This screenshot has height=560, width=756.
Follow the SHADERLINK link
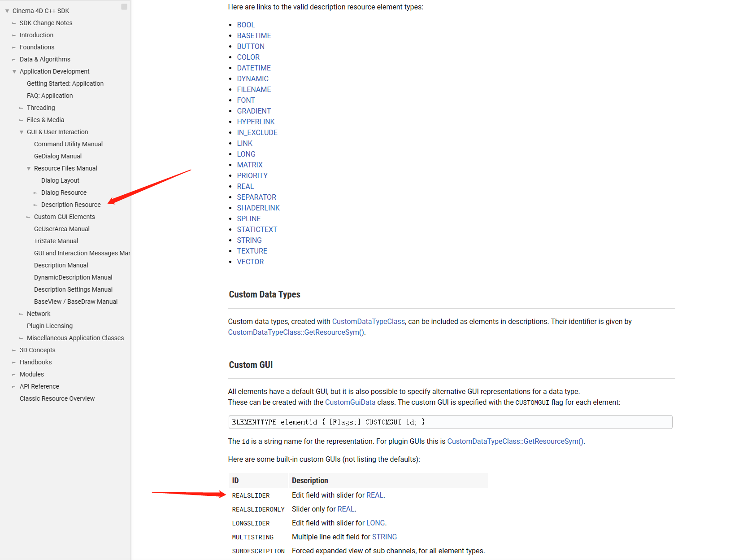[258, 208]
